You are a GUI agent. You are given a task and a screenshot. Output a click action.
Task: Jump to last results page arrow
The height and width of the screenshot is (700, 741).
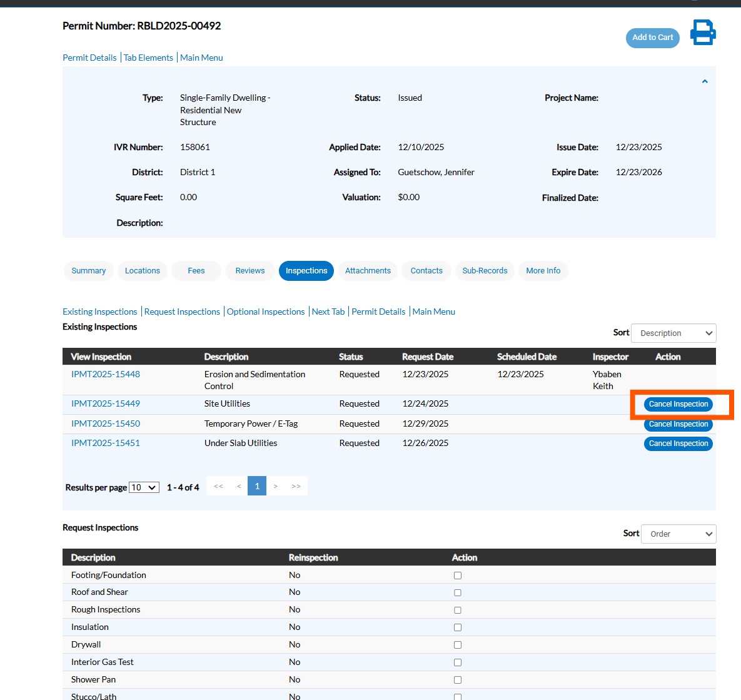click(x=296, y=486)
